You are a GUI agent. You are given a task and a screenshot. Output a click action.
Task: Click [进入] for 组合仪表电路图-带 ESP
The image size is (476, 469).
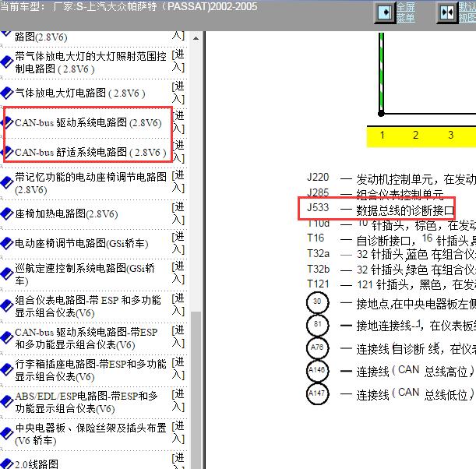[x=178, y=305]
